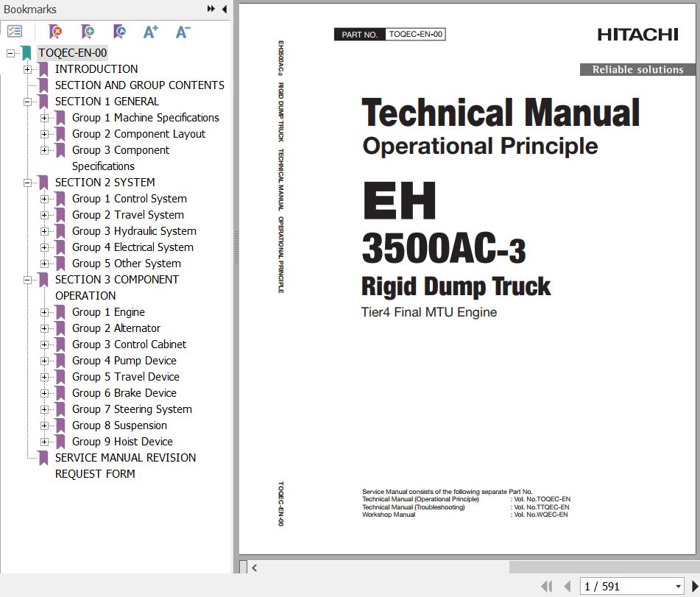
Task: Click the find current bookmark icon
Action: [120, 31]
